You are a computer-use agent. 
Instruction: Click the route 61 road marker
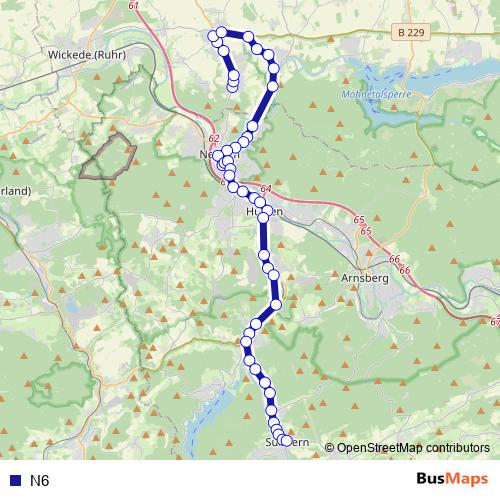click(133, 5)
